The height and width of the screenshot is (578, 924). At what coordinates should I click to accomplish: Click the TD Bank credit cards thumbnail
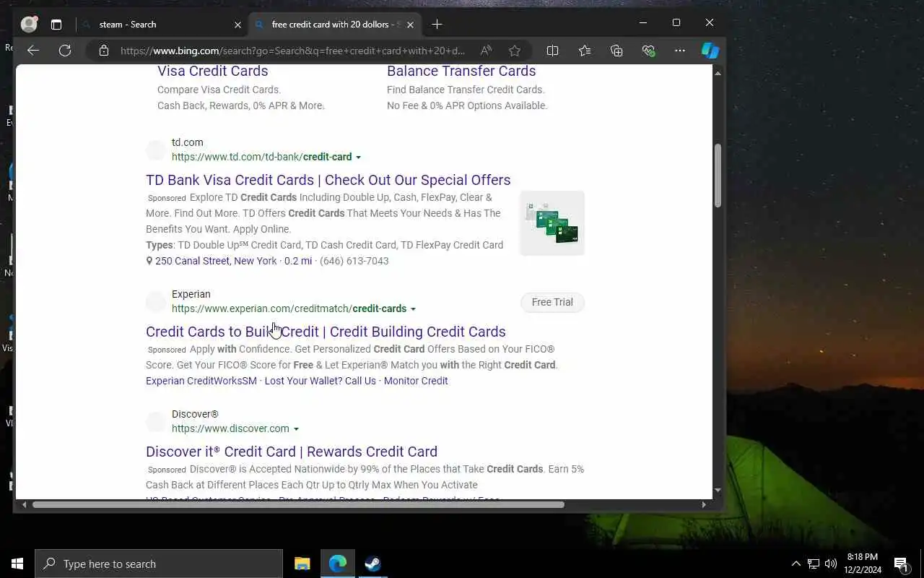pyautogui.click(x=552, y=223)
